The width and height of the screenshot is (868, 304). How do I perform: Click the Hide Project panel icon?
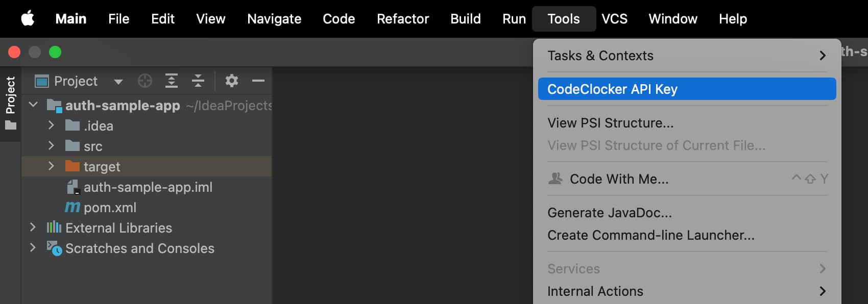[258, 81]
